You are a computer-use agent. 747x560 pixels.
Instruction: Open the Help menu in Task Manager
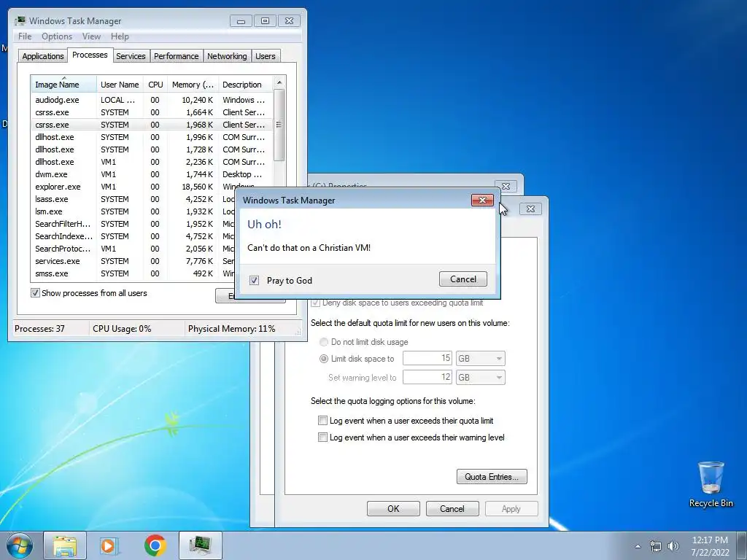(120, 36)
